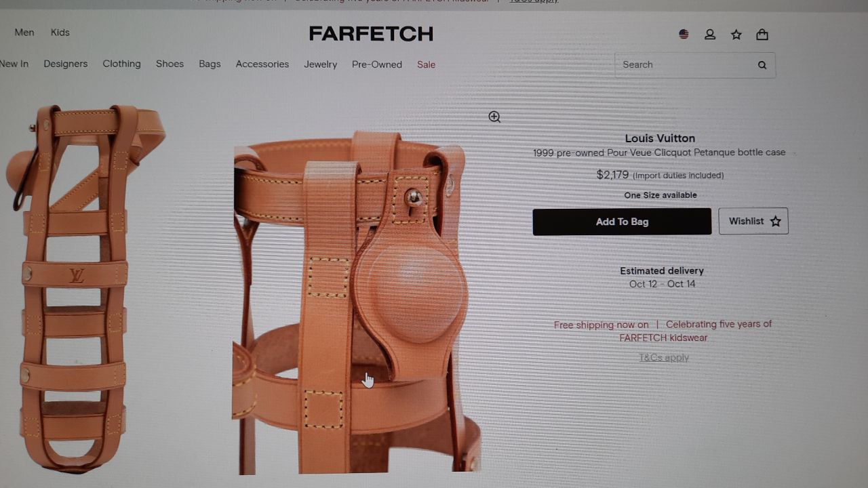Image resolution: width=868 pixels, height=488 pixels.
Task: Open the Shoes menu
Action: pyautogui.click(x=170, y=64)
